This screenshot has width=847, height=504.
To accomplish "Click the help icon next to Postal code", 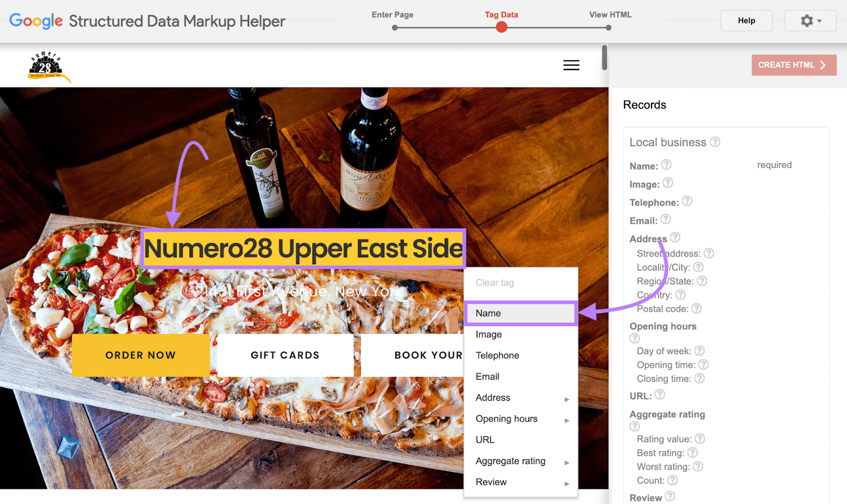I will click(697, 308).
